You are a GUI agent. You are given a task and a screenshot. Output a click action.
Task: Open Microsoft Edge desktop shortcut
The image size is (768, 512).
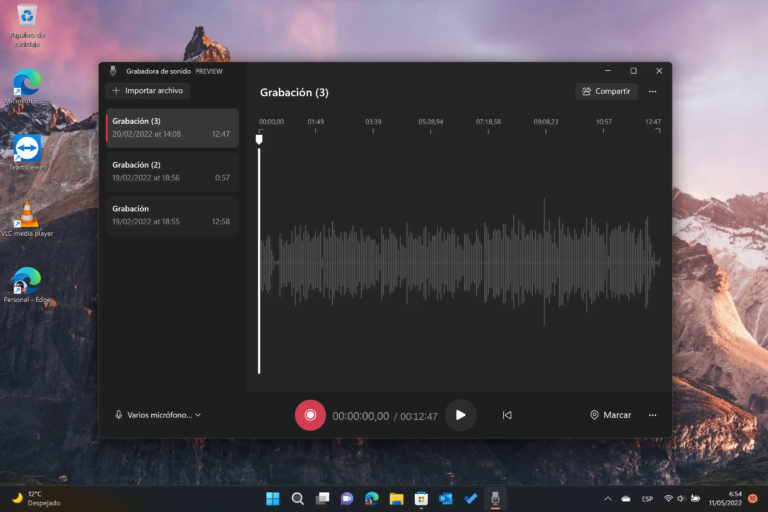click(27, 86)
